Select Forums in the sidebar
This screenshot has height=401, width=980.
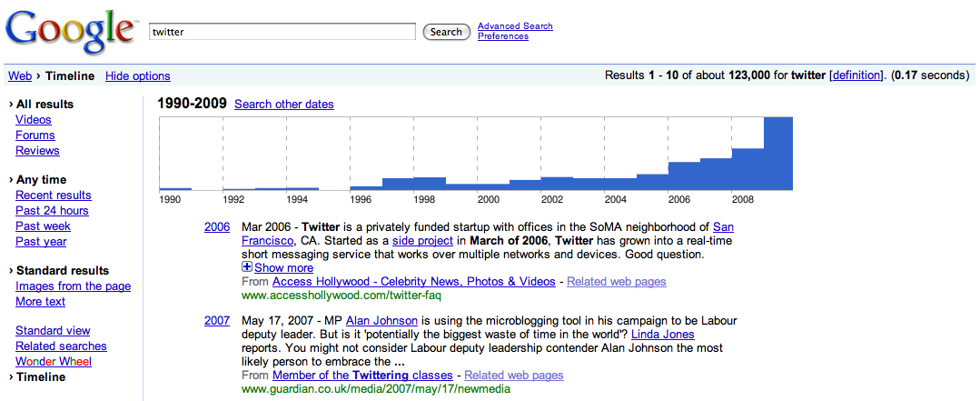click(35, 135)
